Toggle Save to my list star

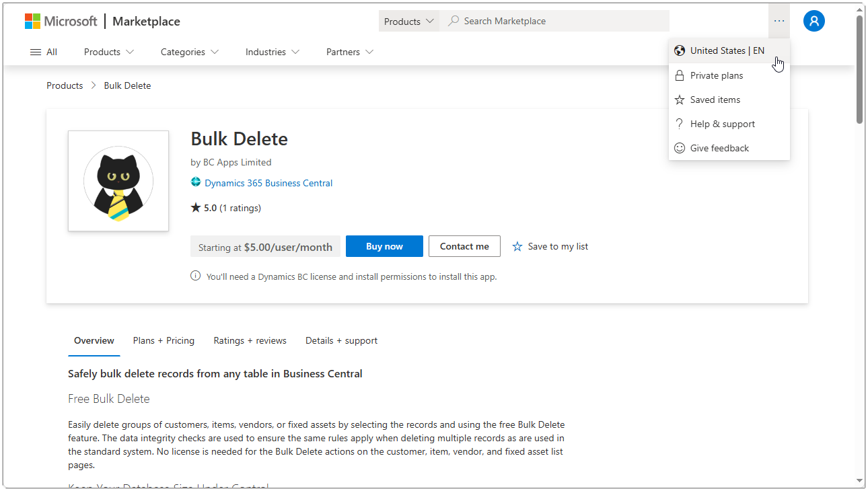(x=517, y=246)
